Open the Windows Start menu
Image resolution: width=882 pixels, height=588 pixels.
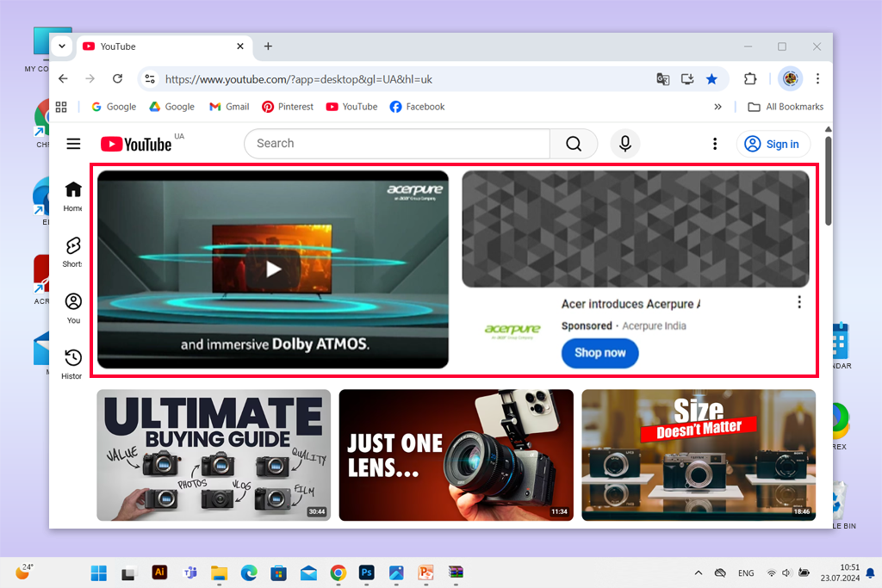[98, 573]
